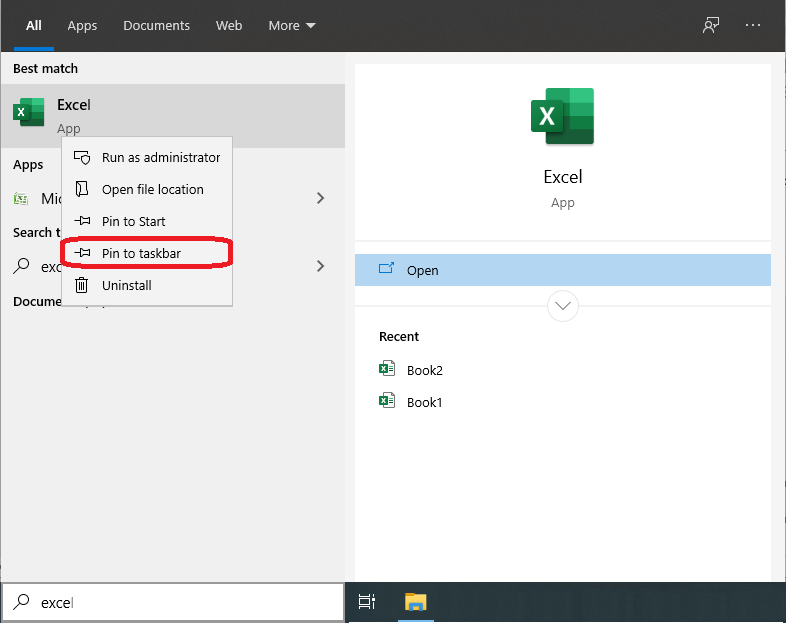Open recent file Book1
The image size is (786, 623).
pyautogui.click(x=424, y=402)
